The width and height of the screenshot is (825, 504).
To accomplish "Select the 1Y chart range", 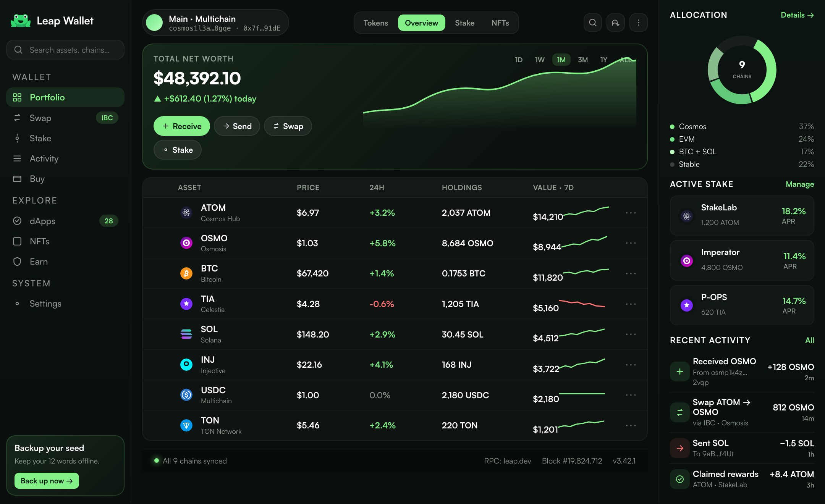I will point(604,60).
